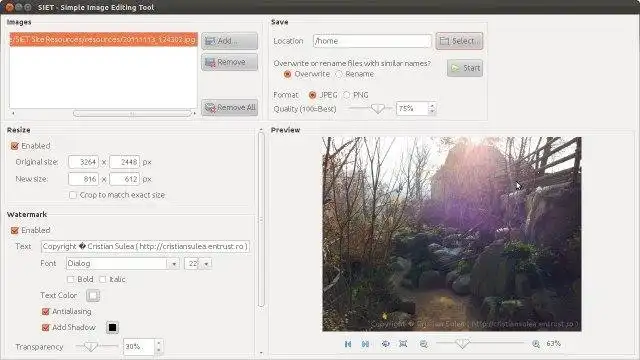Image resolution: width=640 pixels, height=360 pixels.
Task: Toggle the Antialiasing checkbox
Action: [x=45, y=311]
